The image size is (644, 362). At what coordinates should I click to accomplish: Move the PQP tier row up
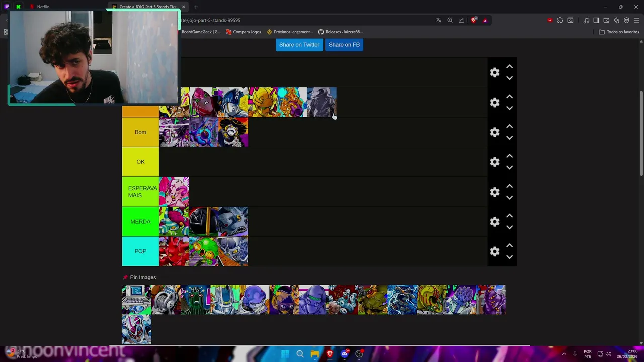coord(509,245)
